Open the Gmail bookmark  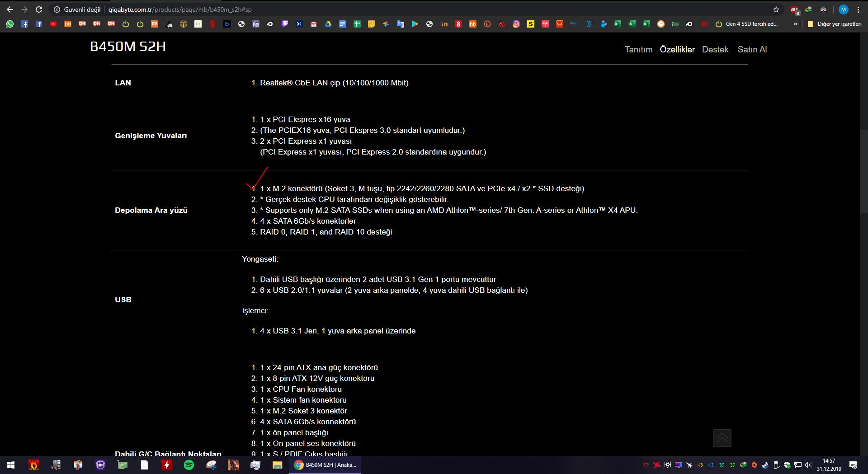click(x=314, y=24)
